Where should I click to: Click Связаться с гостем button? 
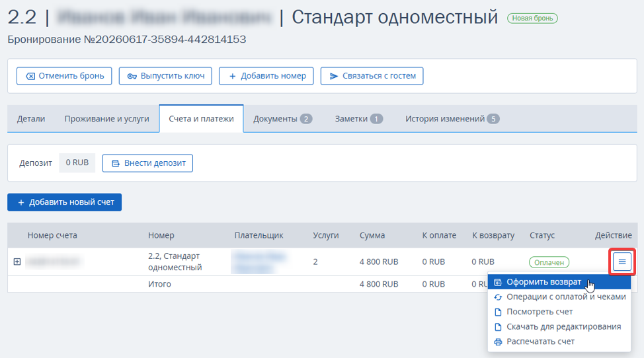pyautogui.click(x=372, y=76)
